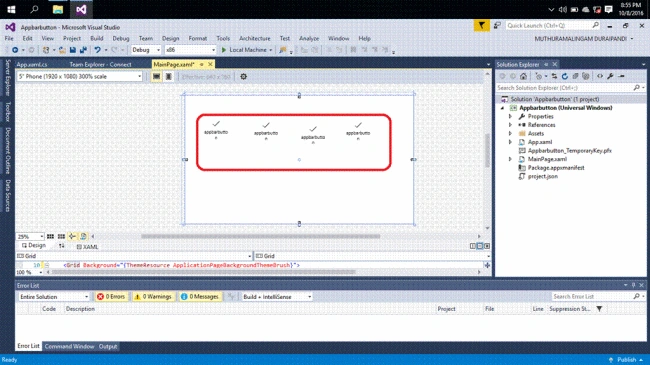This screenshot has width=650, height=365.
Task: Toggle the 0 Warnings filter
Action: (153, 297)
